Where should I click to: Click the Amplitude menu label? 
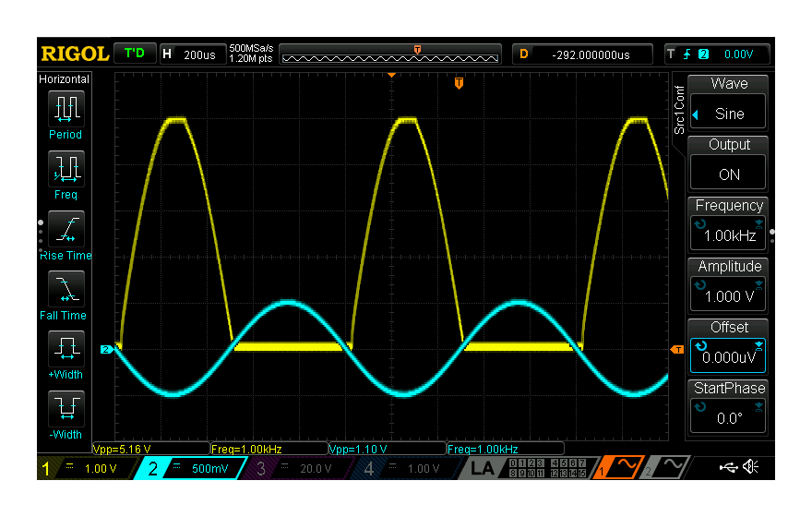pos(729,266)
